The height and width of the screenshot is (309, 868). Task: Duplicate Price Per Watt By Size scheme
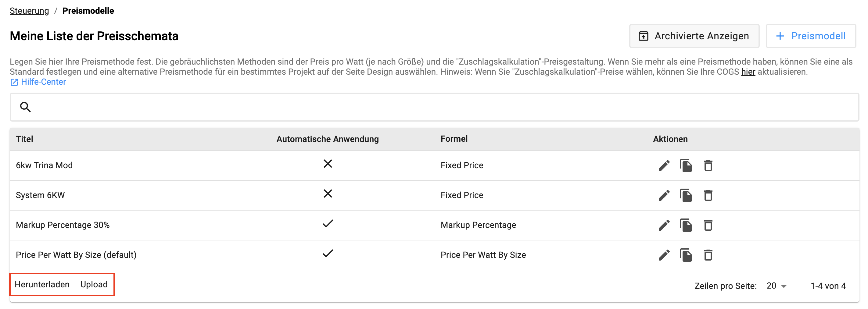[x=686, y=255]
